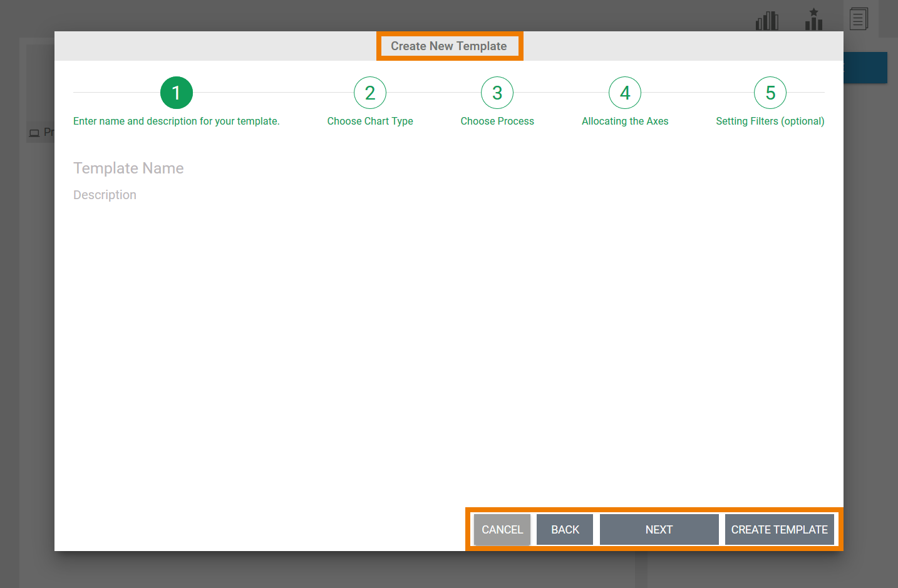
Task: Proceed with the NEXT button
Action: 659,530
